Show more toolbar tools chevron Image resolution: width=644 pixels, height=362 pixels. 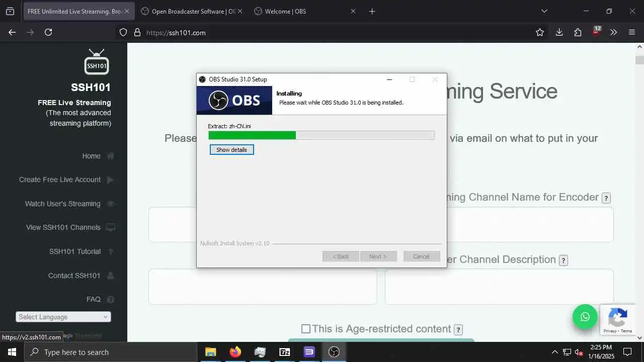coord(613,32)
